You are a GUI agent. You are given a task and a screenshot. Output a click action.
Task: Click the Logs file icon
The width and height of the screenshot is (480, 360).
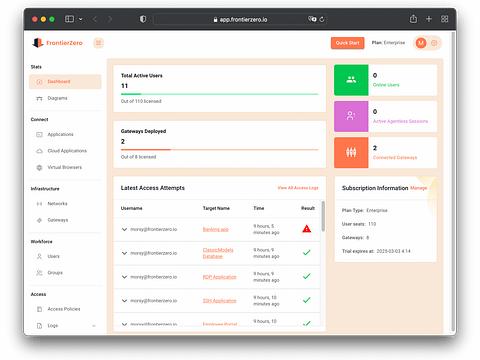pyautogui.click(x=39, y=326)
